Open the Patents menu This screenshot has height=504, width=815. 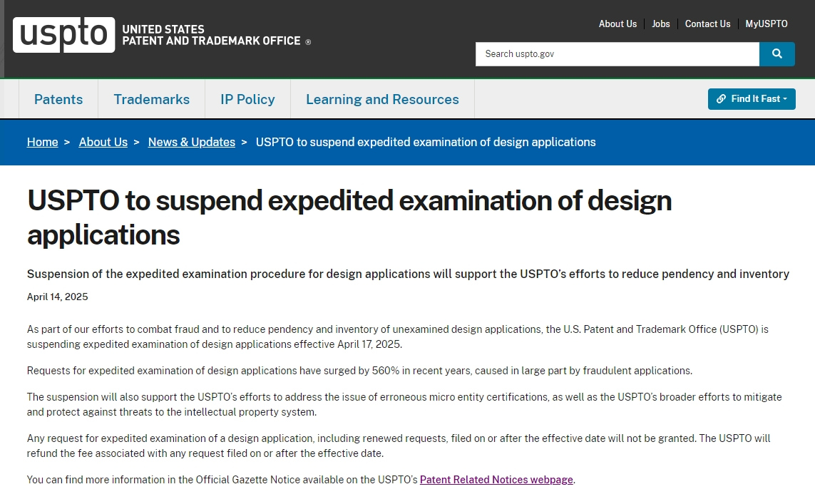(58, 99)
